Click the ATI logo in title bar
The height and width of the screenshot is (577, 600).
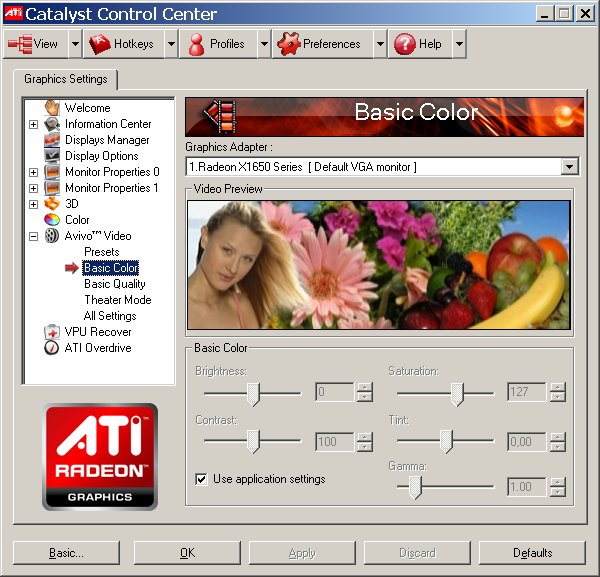tap(13, 13)
